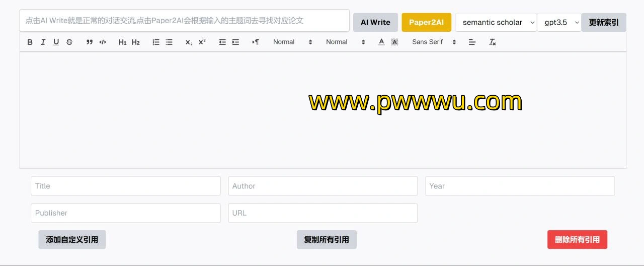Click the code block icon

[x=103, y=42]
